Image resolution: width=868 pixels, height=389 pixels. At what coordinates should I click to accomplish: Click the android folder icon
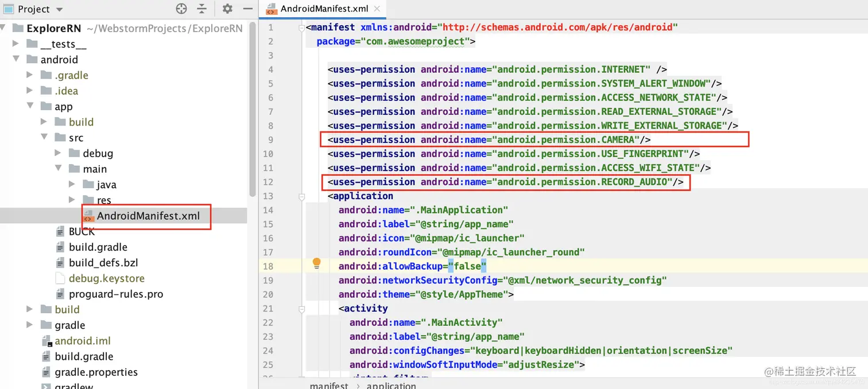[x=32, y=59]
